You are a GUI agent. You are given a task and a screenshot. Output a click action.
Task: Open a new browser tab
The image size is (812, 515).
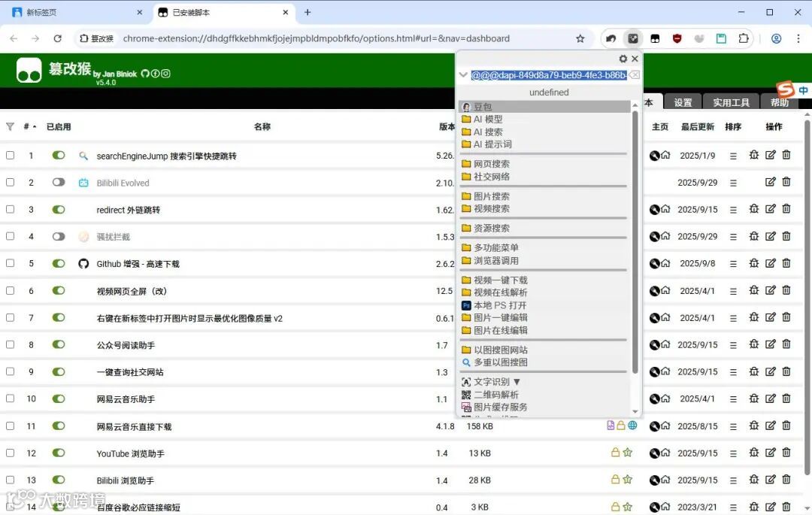tap(308, 12)
